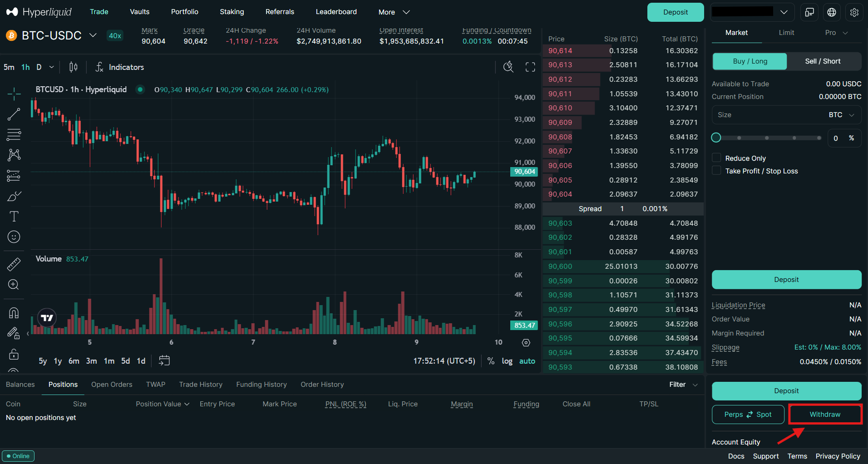Click the position size slider handle
This screenshot has height=464, width=868.
tap(716, 138)
